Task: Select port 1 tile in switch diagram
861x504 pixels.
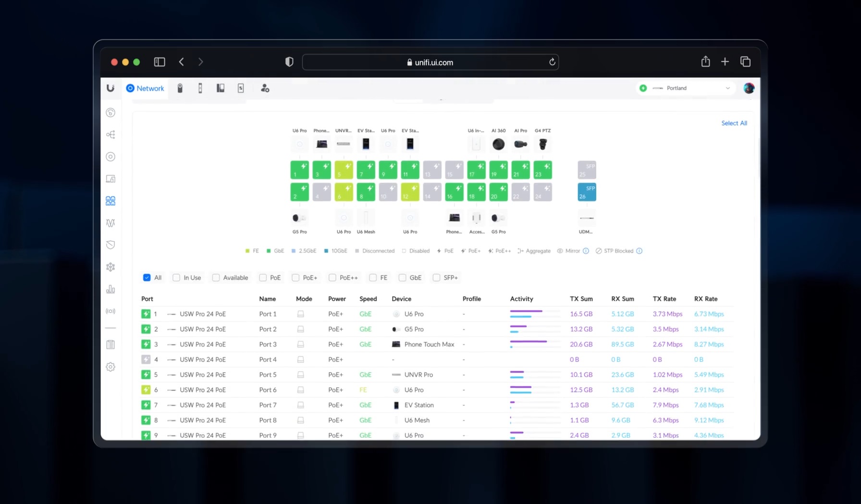Action: 300,170
